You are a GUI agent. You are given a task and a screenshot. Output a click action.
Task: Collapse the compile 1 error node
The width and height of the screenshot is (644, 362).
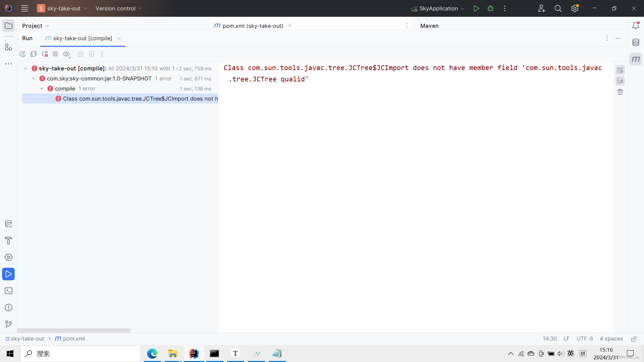tap(42, 88)
